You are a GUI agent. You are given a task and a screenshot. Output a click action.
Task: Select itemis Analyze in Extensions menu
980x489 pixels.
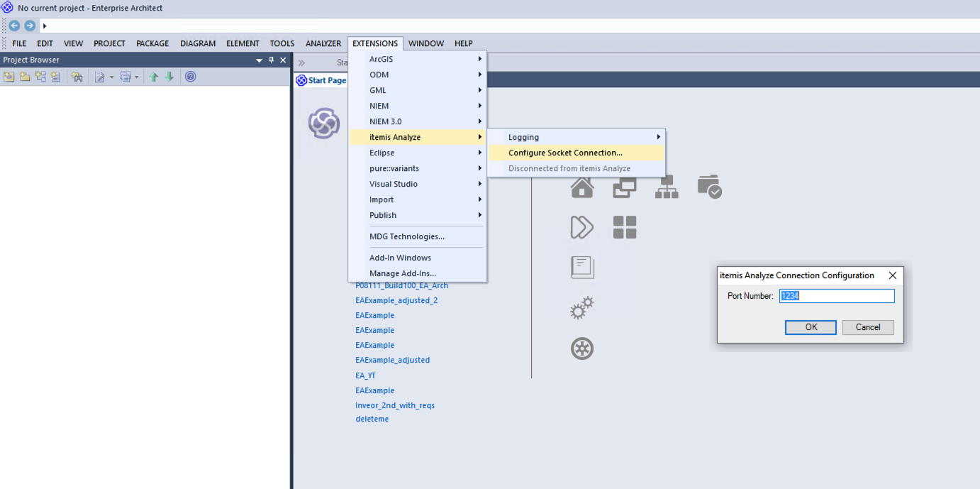(x=417, y=137)
